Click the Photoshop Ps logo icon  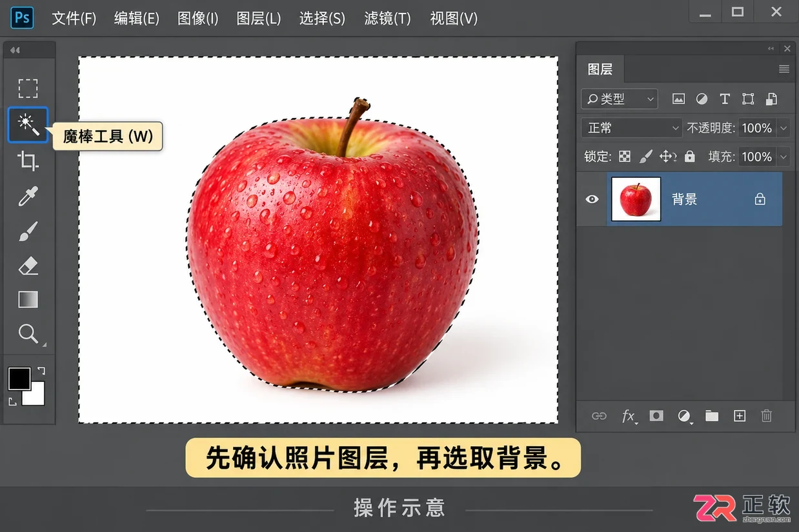click(22, 17)
